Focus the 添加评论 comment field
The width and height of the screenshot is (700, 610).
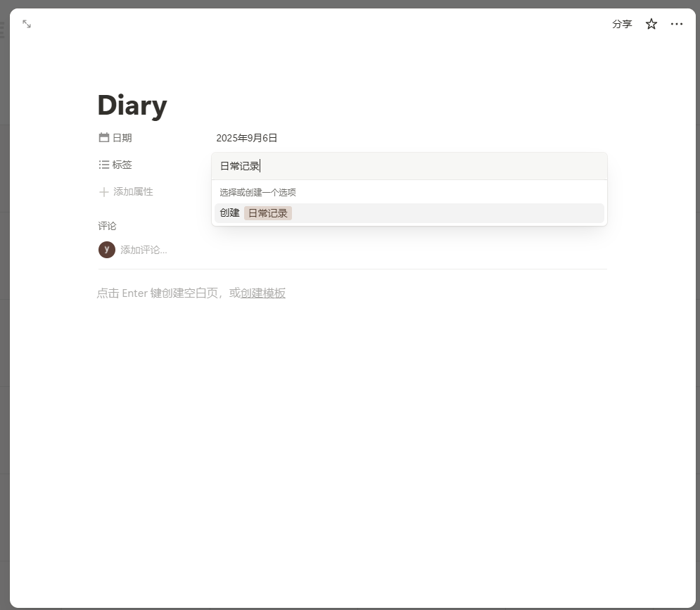click(x=144, y=250)
